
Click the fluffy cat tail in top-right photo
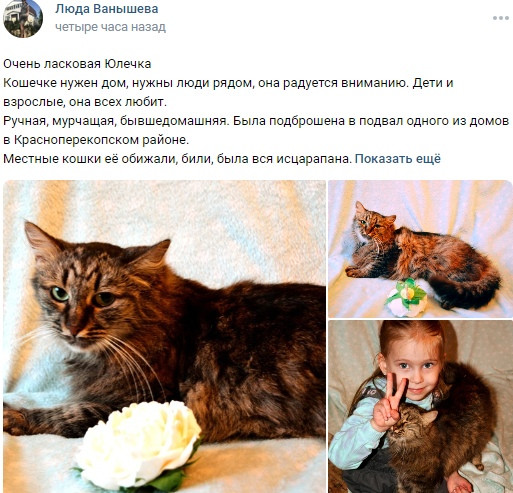coord(470,288)
